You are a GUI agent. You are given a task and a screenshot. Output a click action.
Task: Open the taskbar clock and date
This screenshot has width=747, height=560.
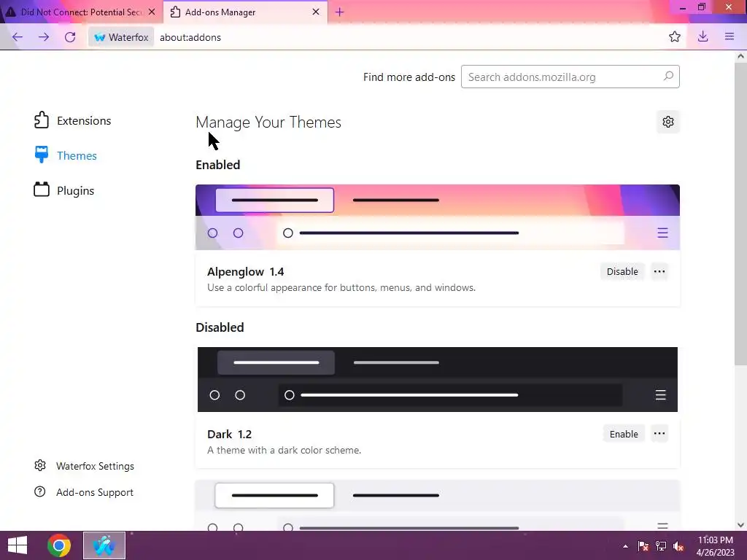click(715, 546)
